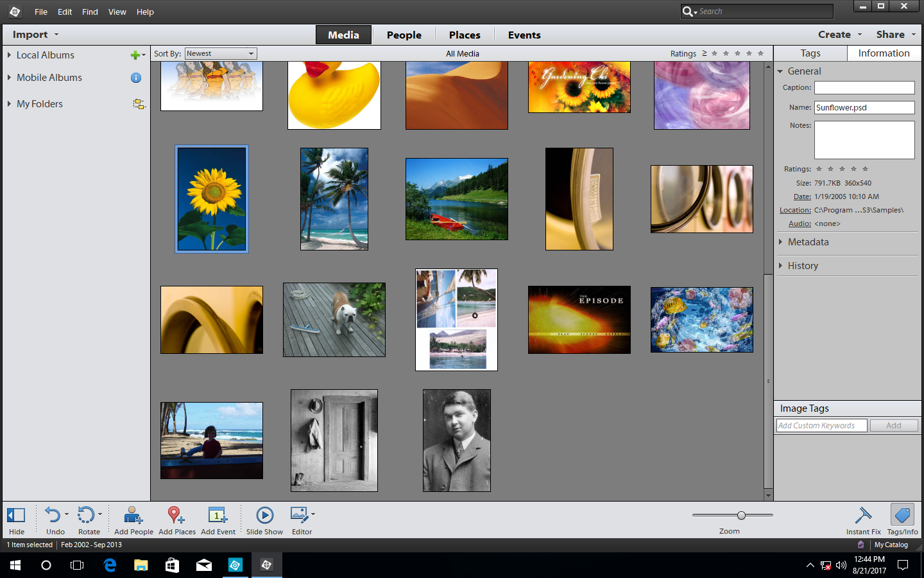
Task: Click the Hide panel icon
Action: (x=16, y=515)
